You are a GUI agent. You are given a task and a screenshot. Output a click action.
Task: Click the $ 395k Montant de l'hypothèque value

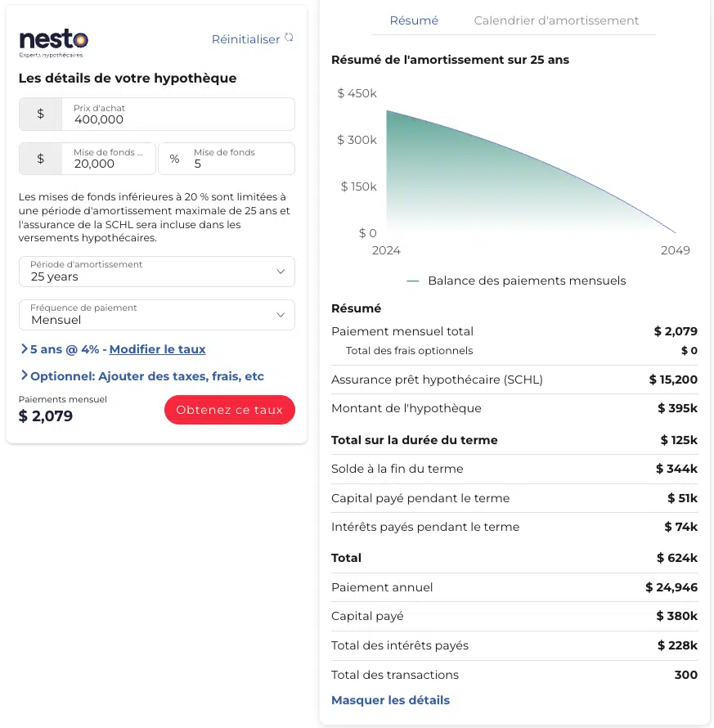tap(677, 408)
